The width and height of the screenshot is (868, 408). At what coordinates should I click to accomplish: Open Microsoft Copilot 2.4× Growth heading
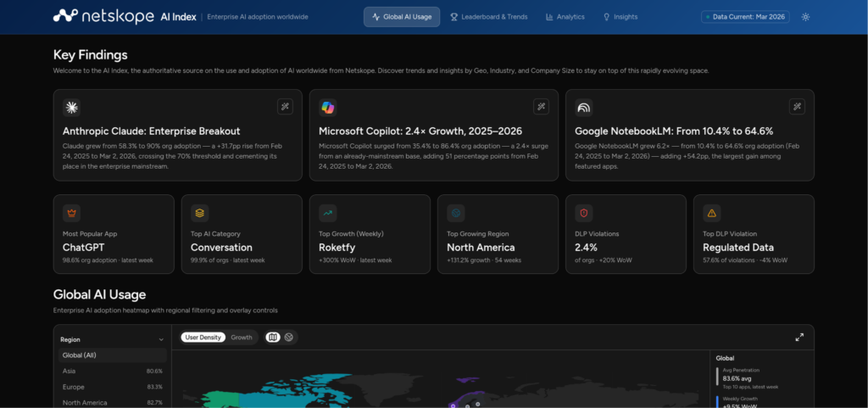click(x=420, y=131)
